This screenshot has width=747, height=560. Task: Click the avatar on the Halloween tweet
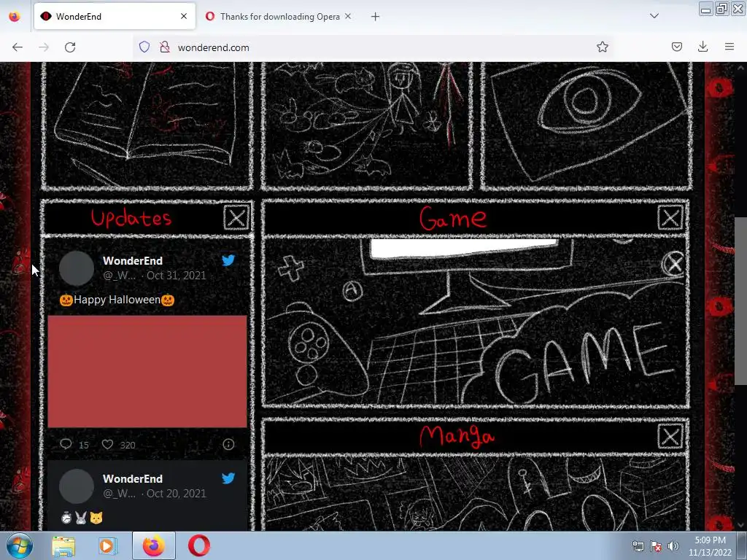[76, 268]
